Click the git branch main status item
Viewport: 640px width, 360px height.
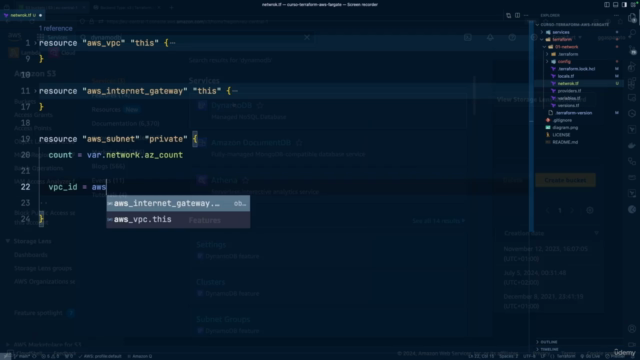[x=24, y=356]
